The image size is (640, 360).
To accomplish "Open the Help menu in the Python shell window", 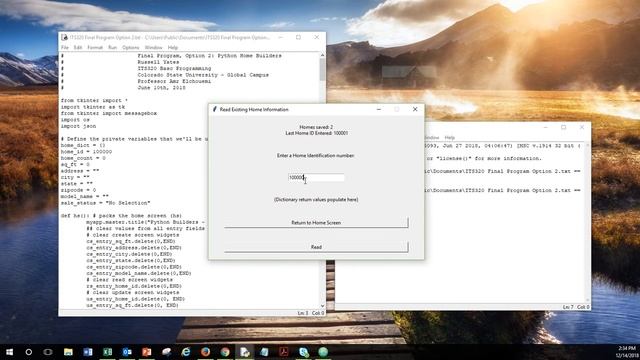I will [450, 138].
